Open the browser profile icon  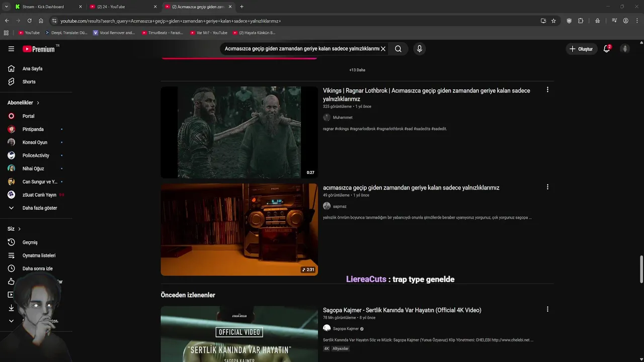point(625,21)
